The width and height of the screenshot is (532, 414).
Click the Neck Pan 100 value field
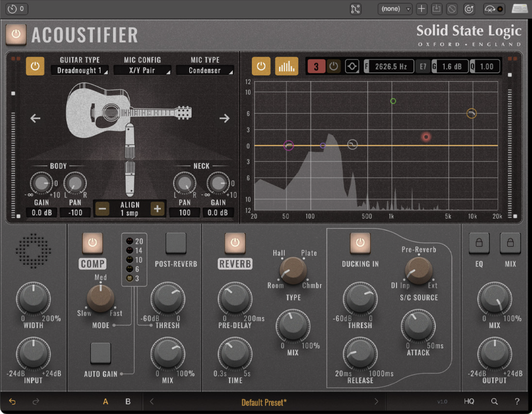(185, 212)
